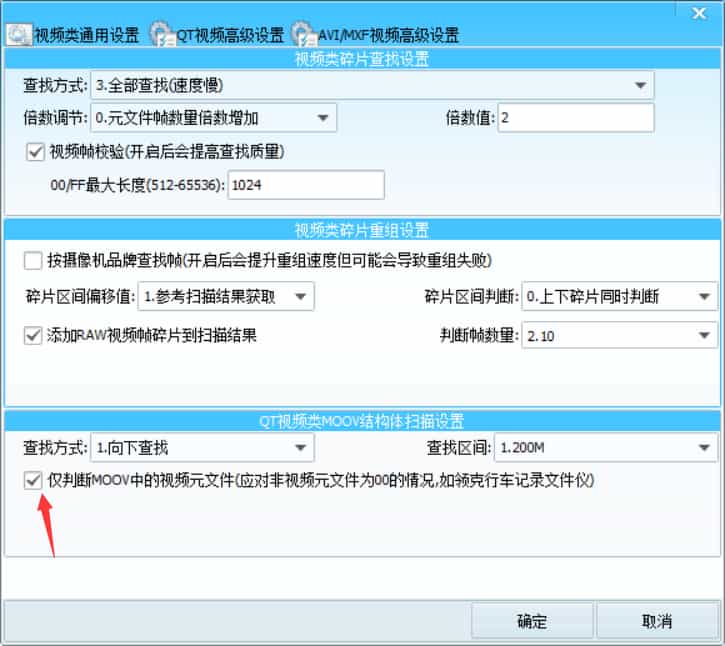Expand the 3.全部查找(速度慢) dropdown

372,85
